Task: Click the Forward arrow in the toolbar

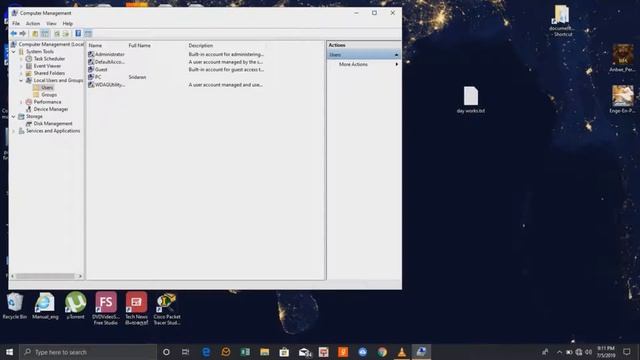Action: [23, 33]
